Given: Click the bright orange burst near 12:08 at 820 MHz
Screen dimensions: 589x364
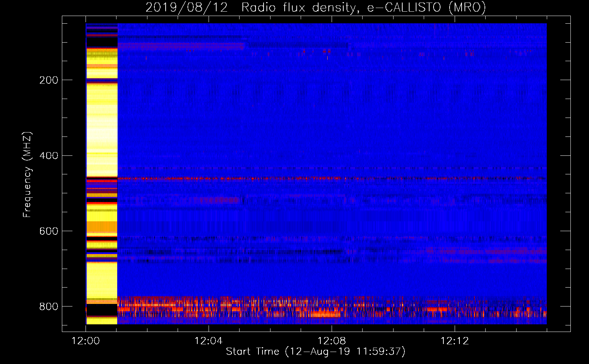Looking at the screenshot, I should click(324, 314).
